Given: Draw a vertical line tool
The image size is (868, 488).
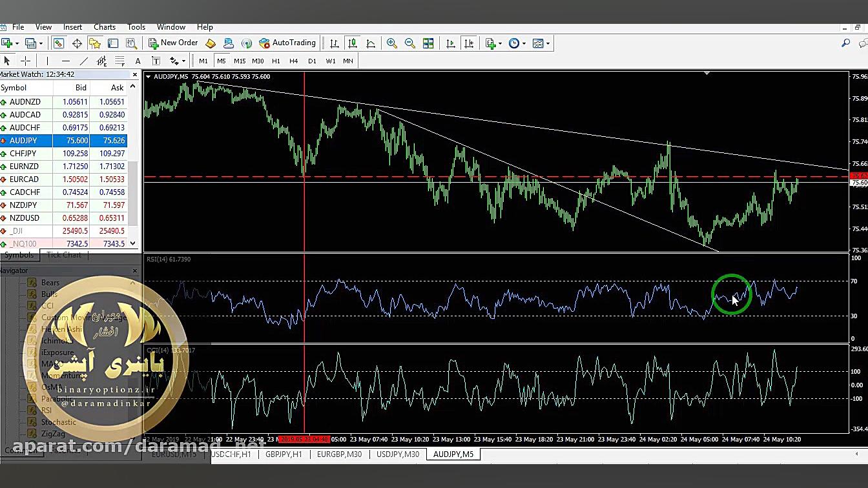Looking at the screenshot, I should (x=47, y=61).
